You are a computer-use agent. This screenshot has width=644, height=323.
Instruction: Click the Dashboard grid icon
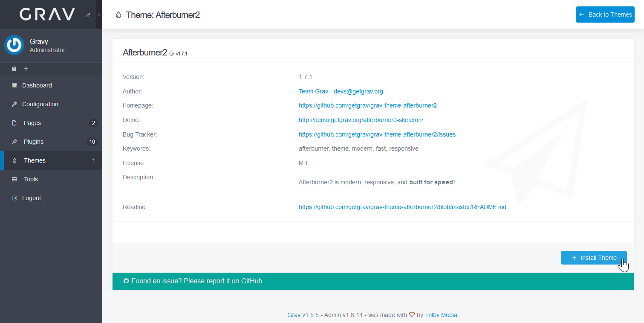point(14,85)
